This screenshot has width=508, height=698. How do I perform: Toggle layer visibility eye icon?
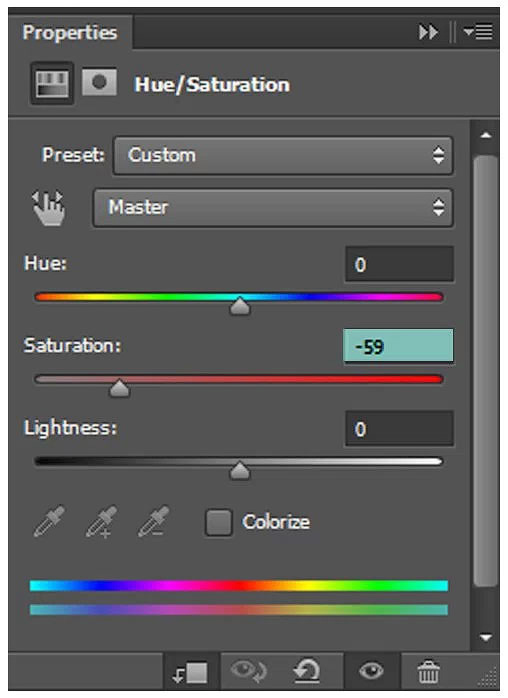pos(371,670)
